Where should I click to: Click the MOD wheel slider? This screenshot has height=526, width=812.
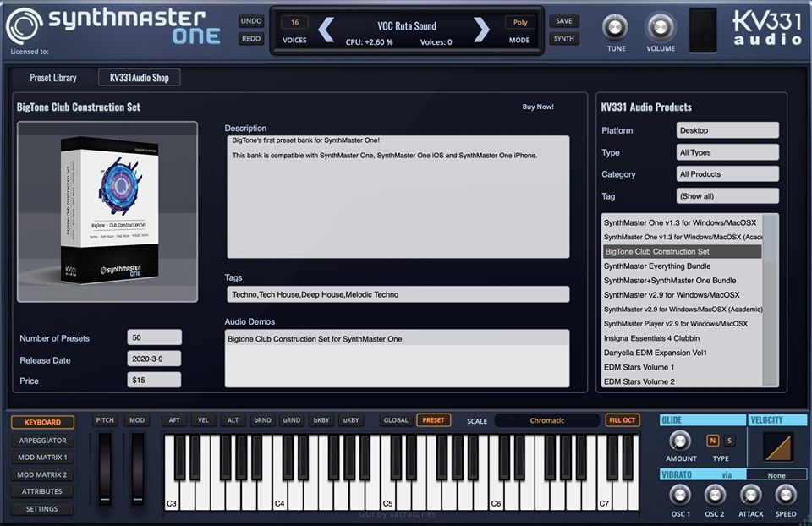pos(137,468)
